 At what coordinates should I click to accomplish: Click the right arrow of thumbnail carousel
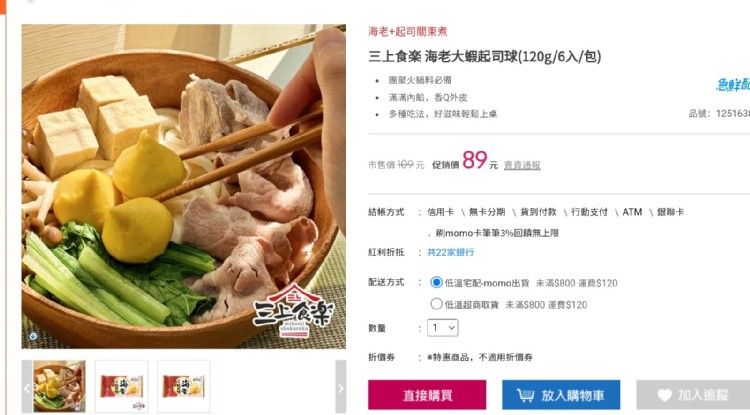pyautogui.click(x=341, y=388)
